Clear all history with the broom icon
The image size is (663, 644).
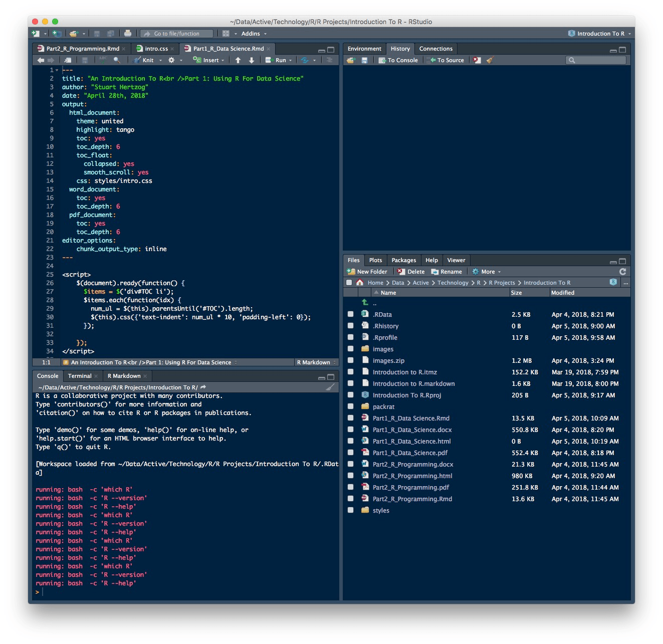point(490,60)
